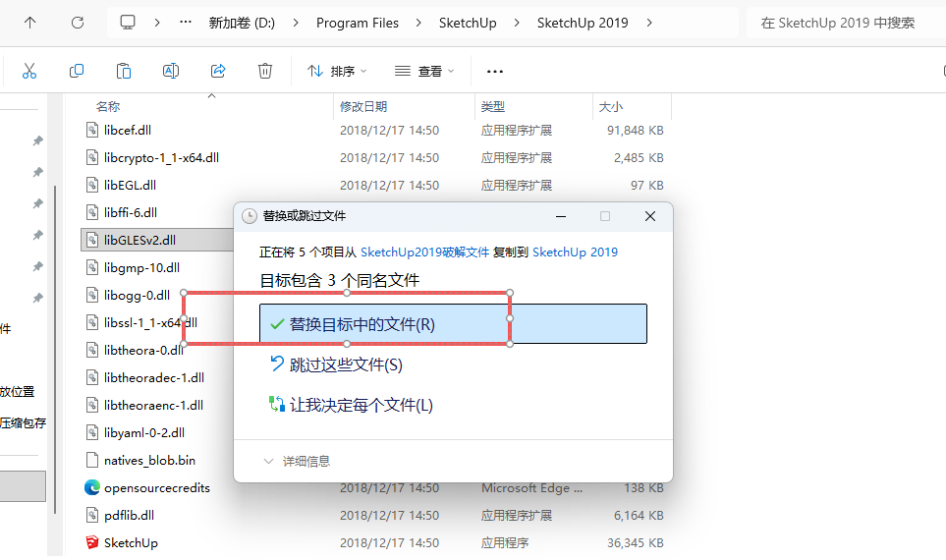This screenshot has width=946, height=560.
Task: Click the Copy icon in toolbar
Action: (x=77, y=71)
